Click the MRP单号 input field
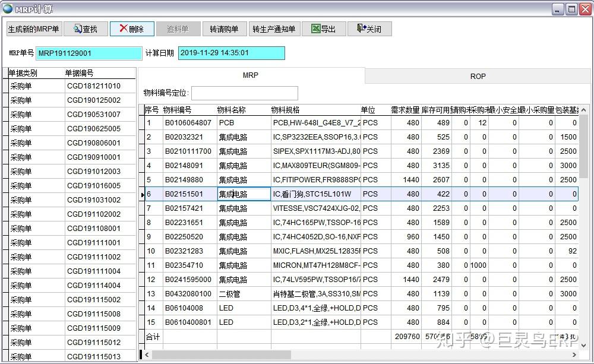594x364 pixels. point(89,53)
